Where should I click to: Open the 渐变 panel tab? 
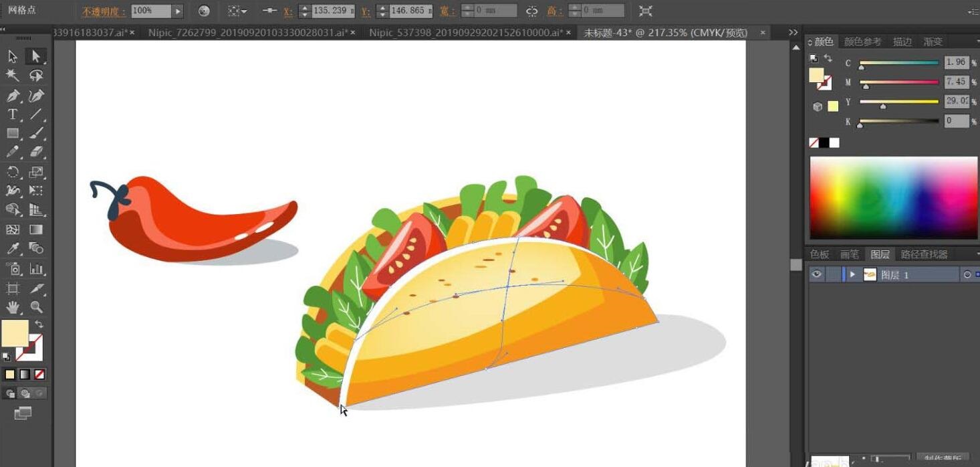(x=933, y=41)
